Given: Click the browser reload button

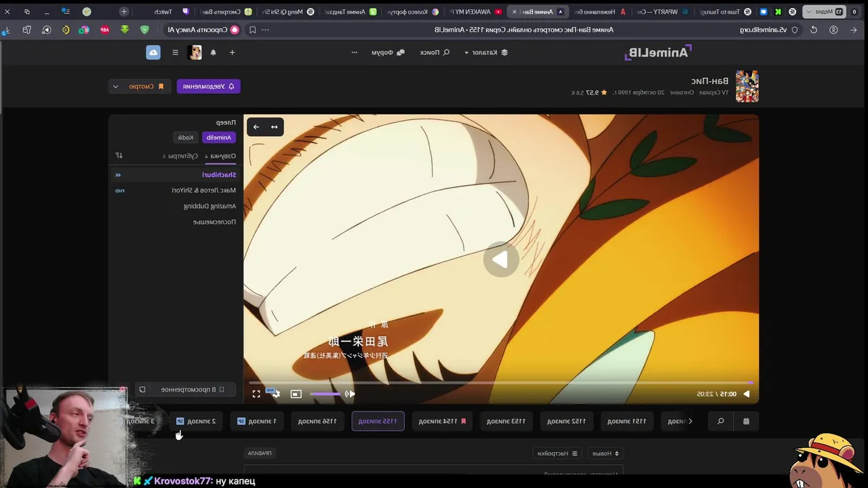Looking at the screenshot, I should coord(814,30).
